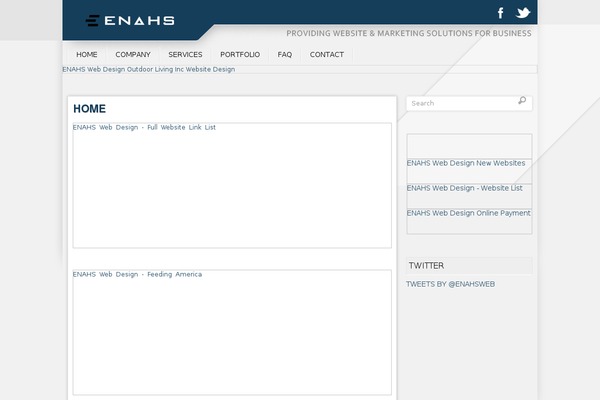Image resolution: width=600 pixels, height=400 pixels.
Task: Click the search magnifier icon
Action: (522, 101)
